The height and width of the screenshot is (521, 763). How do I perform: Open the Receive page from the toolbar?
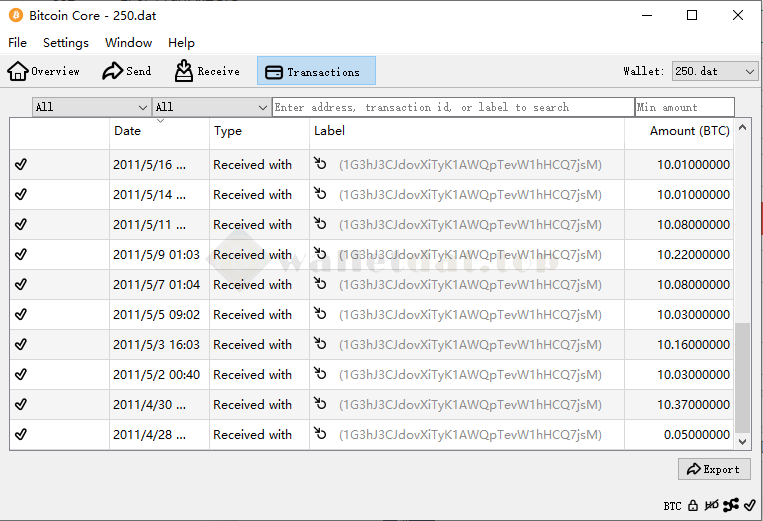(207, 71)
